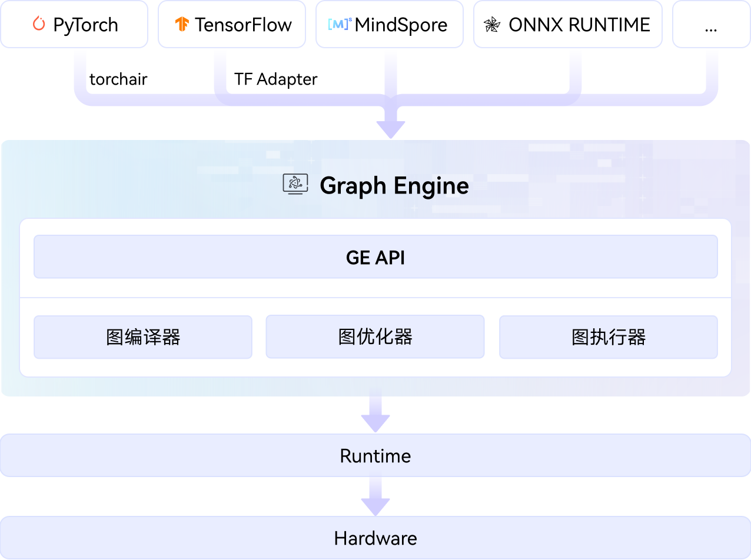Open the ONNX RUNTIME framework card
The height and width of the screenshot is (560, 751).
coord(567,24)
